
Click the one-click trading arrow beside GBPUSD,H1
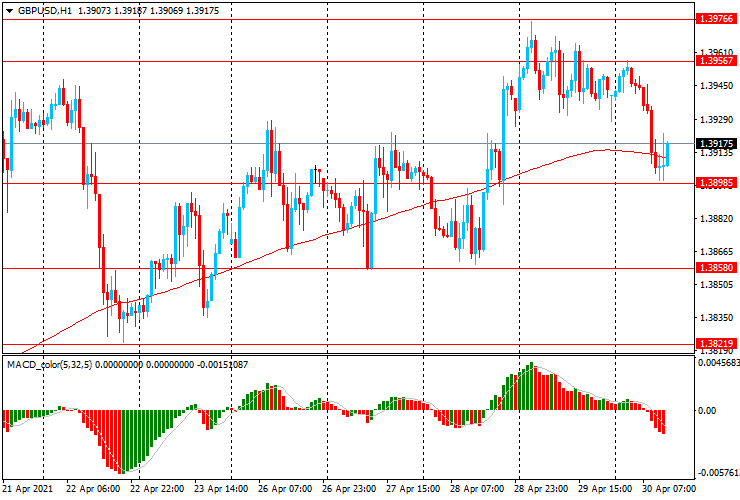(8, 9)
